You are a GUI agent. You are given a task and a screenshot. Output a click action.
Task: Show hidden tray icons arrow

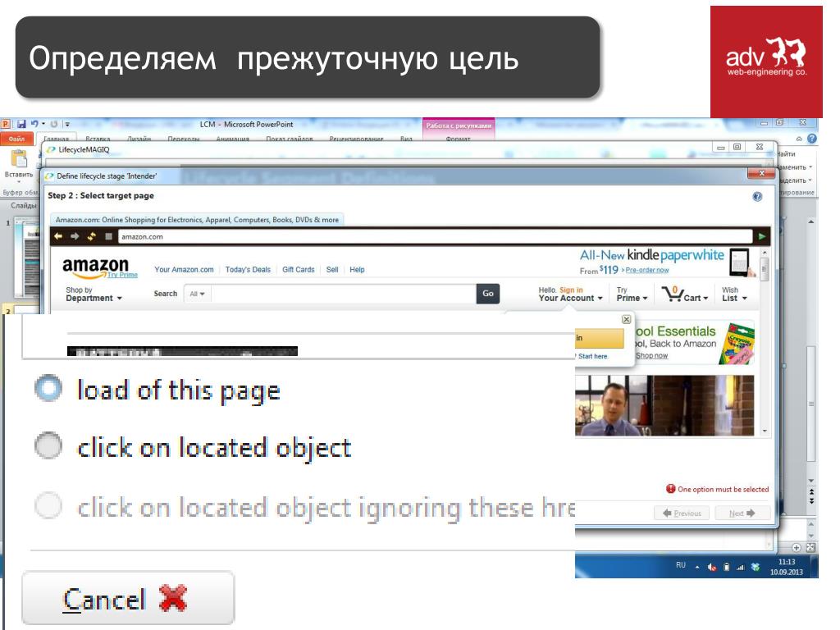tap(697, 567)
